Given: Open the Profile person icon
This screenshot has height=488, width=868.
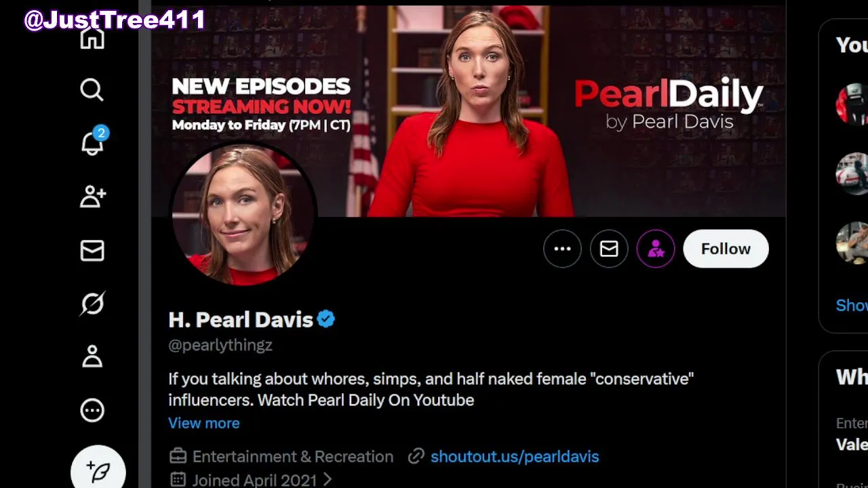Looking at the screenshot, I should point(92,357).
